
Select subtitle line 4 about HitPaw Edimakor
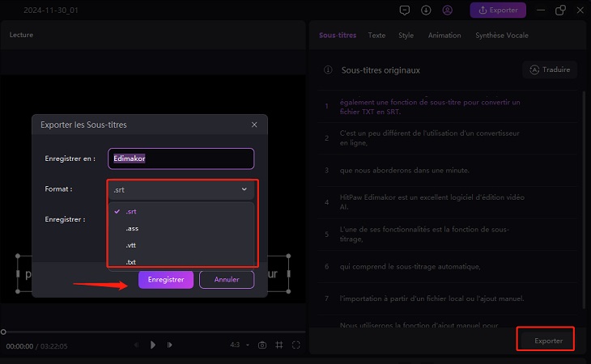tap(447, 202)
